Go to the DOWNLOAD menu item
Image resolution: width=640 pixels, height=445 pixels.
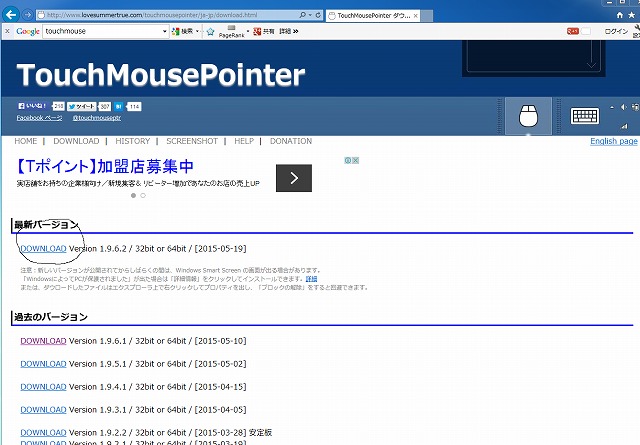coord(76,141)
